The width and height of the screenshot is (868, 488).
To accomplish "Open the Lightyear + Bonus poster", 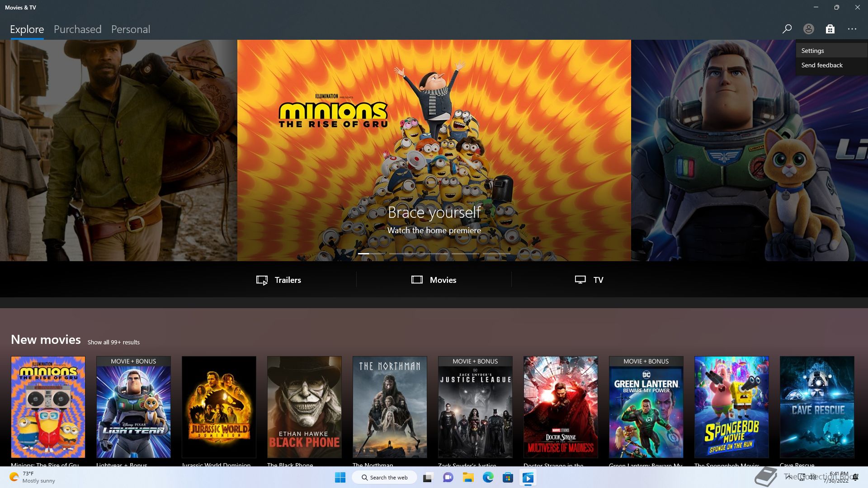I will point(133,407).
